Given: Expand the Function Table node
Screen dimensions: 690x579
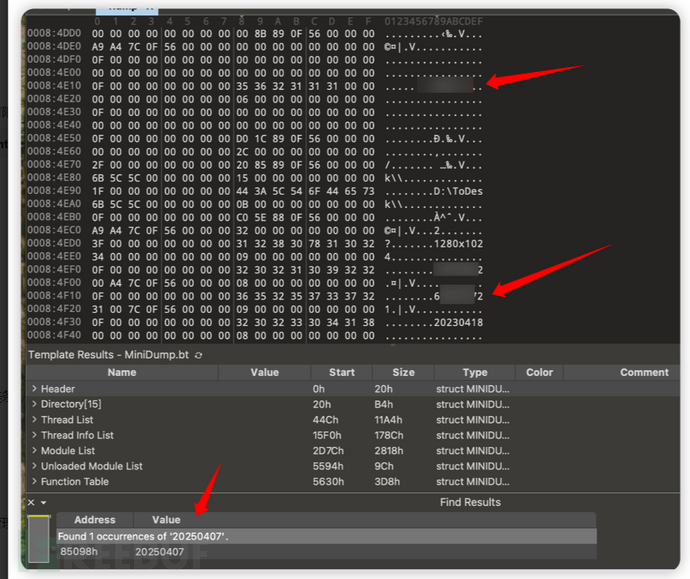Looking at the screenshot, I should coord(34,482).
